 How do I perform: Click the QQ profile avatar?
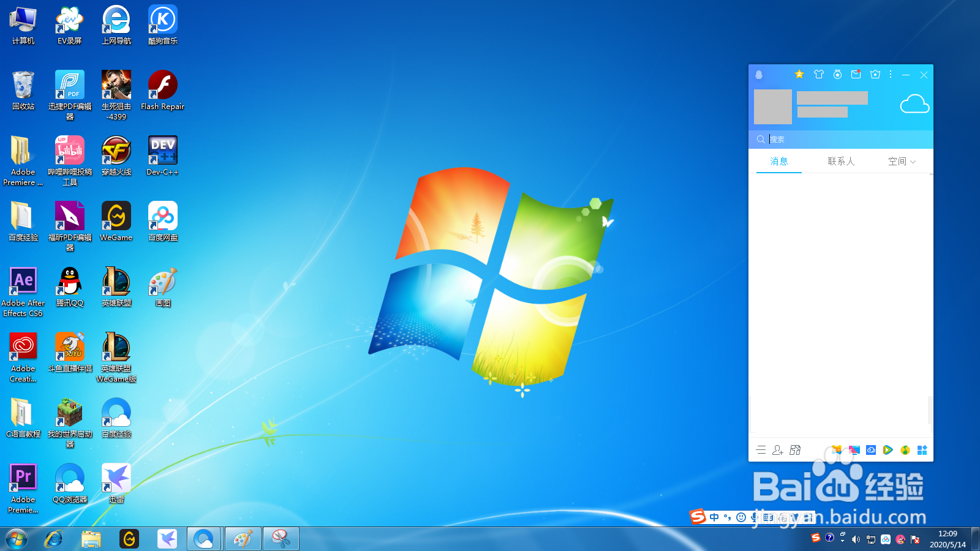tap(773, 107)
